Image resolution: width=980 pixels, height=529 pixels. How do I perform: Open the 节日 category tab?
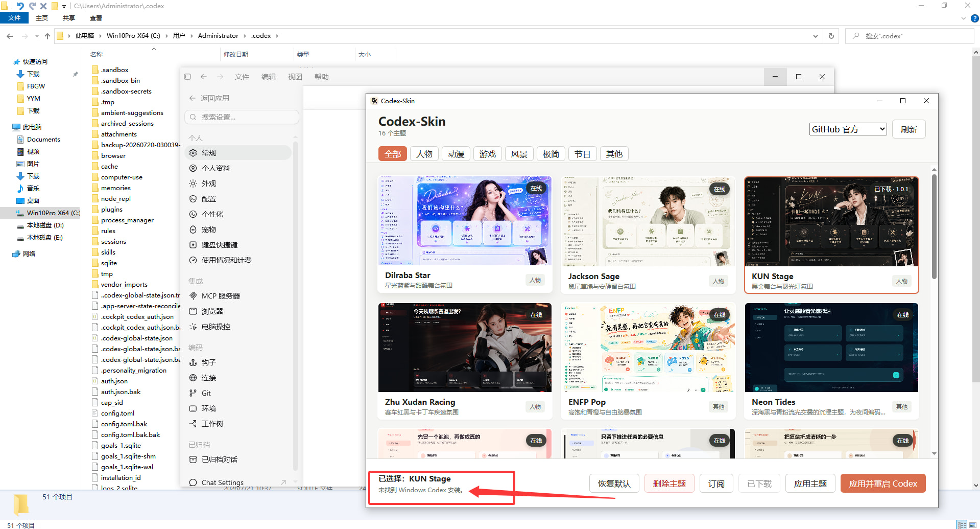click(x=583, y=154)
